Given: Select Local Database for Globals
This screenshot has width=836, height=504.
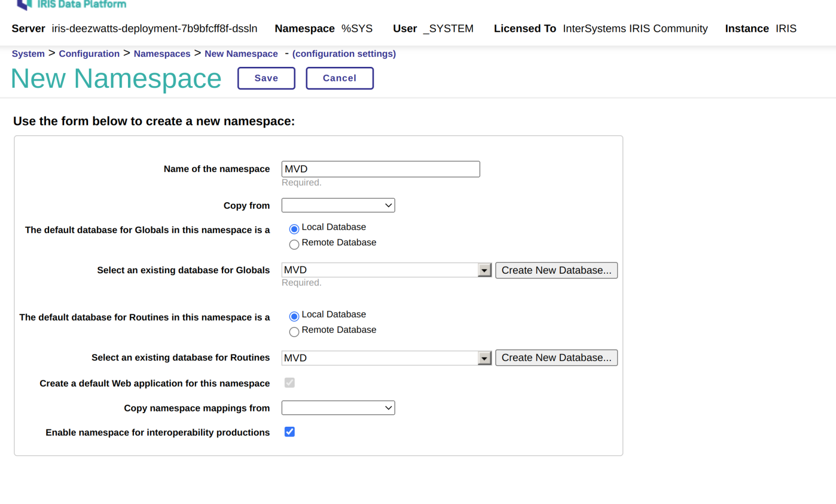Looking at the screenshot, I should (294, 229).
